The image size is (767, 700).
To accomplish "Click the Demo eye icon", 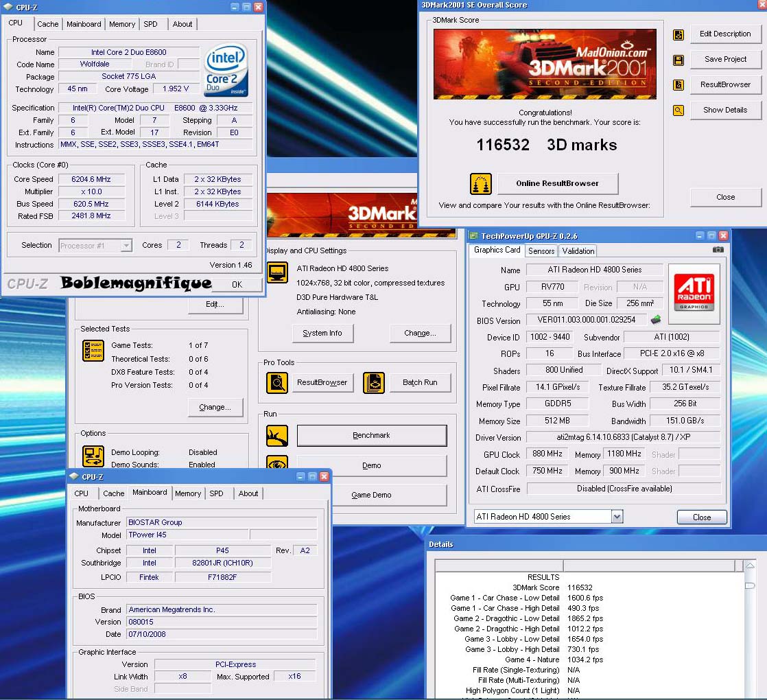I will click(x=277, y=463).
